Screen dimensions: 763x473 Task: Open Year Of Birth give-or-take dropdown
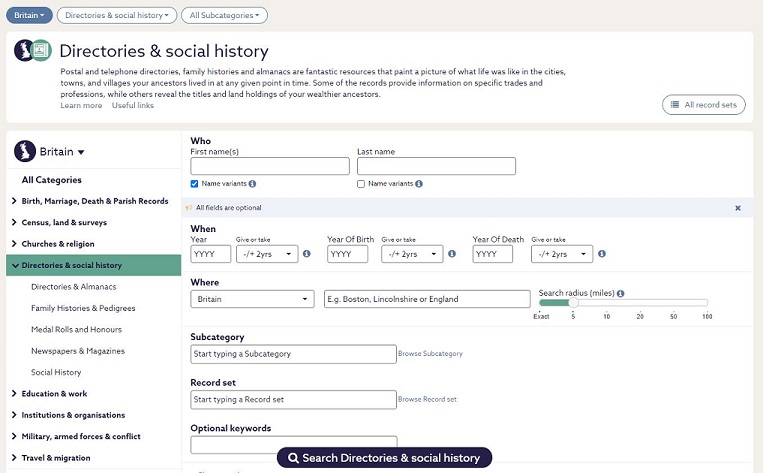pyautogui.click(x=412, y=254)
